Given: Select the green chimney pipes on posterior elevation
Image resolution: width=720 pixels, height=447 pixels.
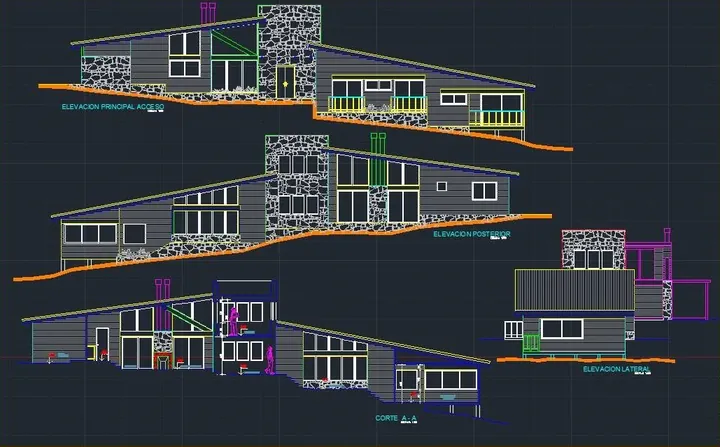Looking at the screenshot, I should (x=378, y=159).
